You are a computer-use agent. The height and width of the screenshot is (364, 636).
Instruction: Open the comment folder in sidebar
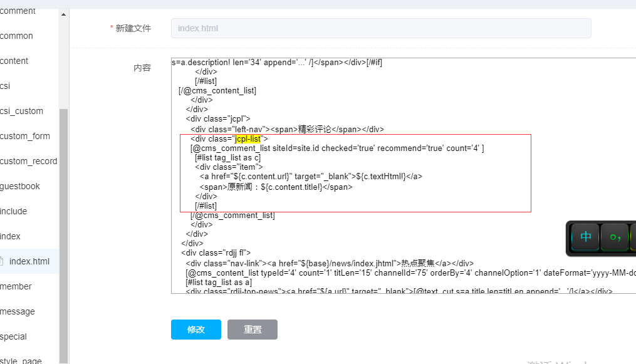[18, 11]
